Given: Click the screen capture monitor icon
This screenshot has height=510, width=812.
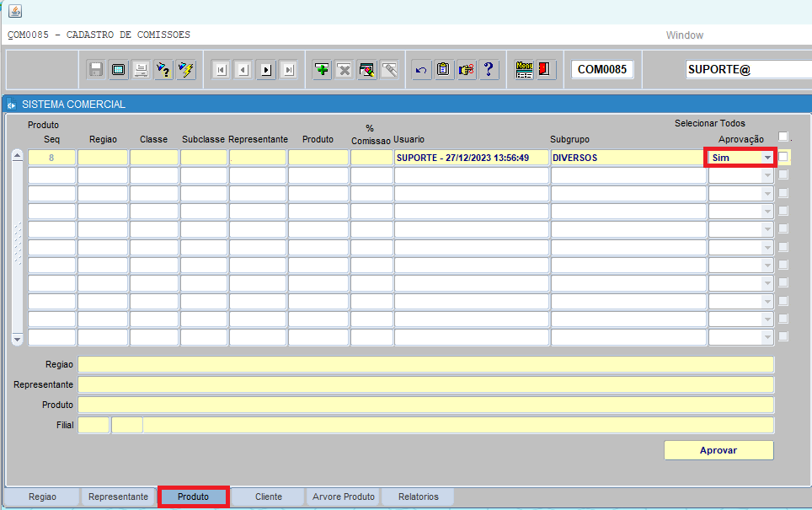Looking at the screenshot, I should 119,69.
